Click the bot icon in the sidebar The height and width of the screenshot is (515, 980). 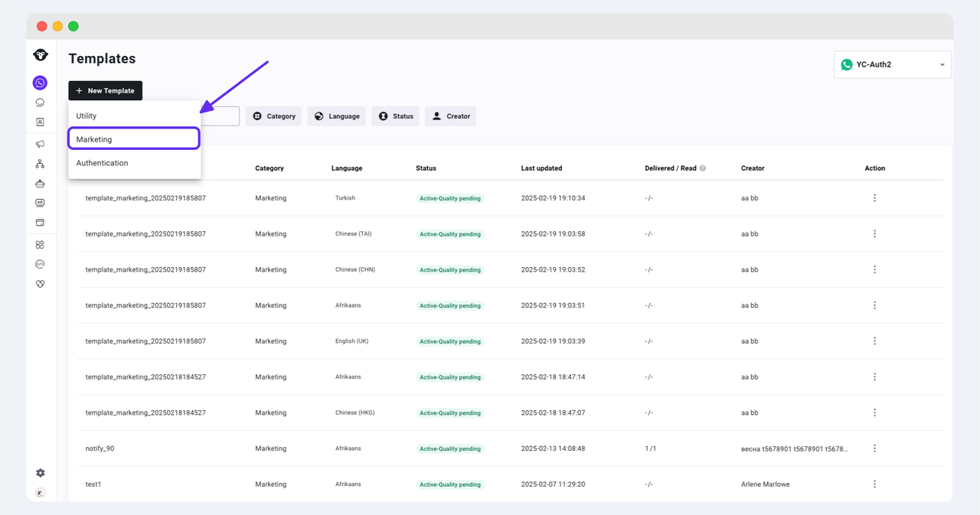pyautogui.click(x=40, y=184)
